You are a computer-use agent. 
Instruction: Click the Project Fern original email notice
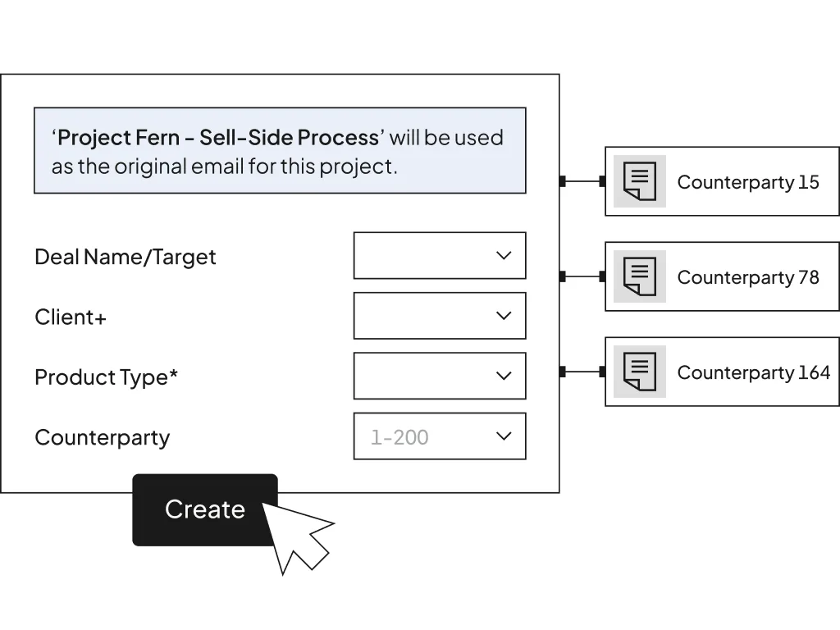[x=281, y=151]
